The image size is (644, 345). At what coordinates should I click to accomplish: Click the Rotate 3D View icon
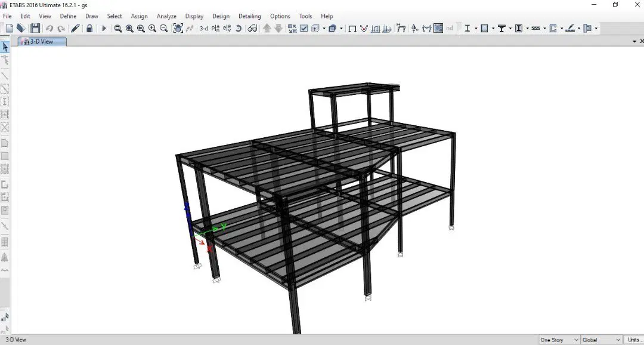click(238, 29)
